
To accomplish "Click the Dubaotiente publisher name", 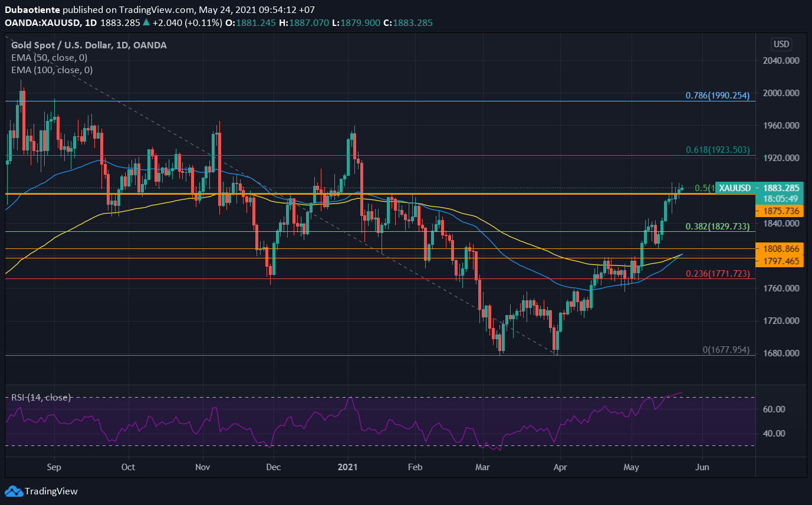I will (32, 11).
